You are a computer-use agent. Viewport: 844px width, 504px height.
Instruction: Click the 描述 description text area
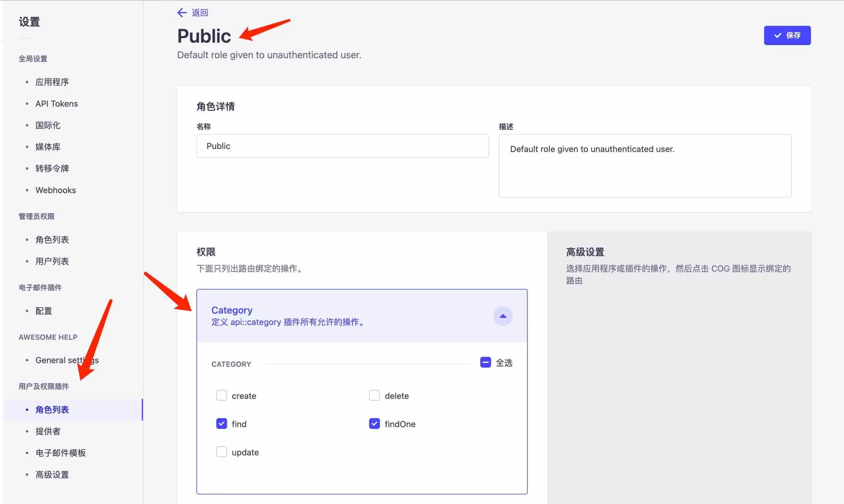point(645,165)
